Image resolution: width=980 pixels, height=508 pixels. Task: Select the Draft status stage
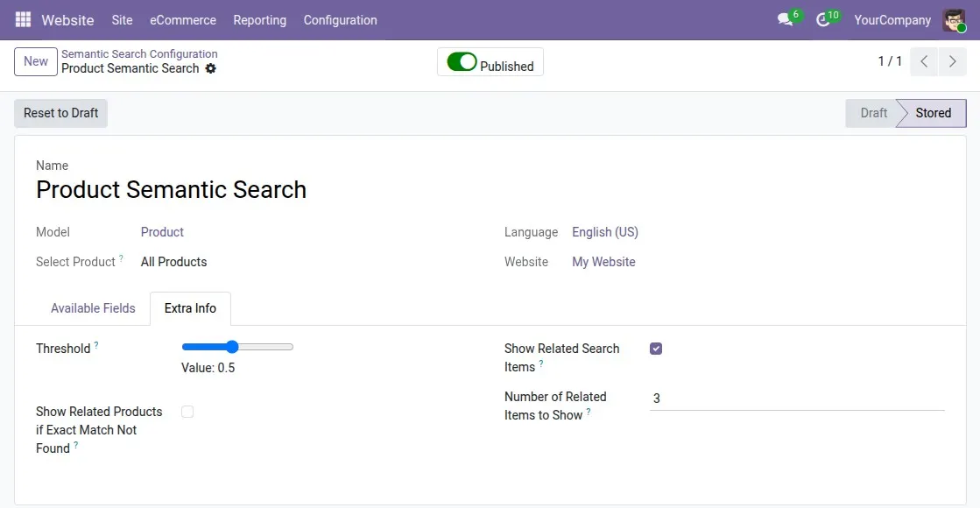click(873, 113)
